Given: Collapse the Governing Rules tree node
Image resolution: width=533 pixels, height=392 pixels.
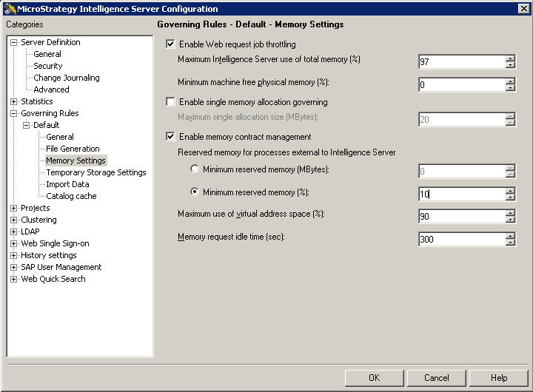Looking at the screenshot, I should pyautogui.click(x=13, y=113).
